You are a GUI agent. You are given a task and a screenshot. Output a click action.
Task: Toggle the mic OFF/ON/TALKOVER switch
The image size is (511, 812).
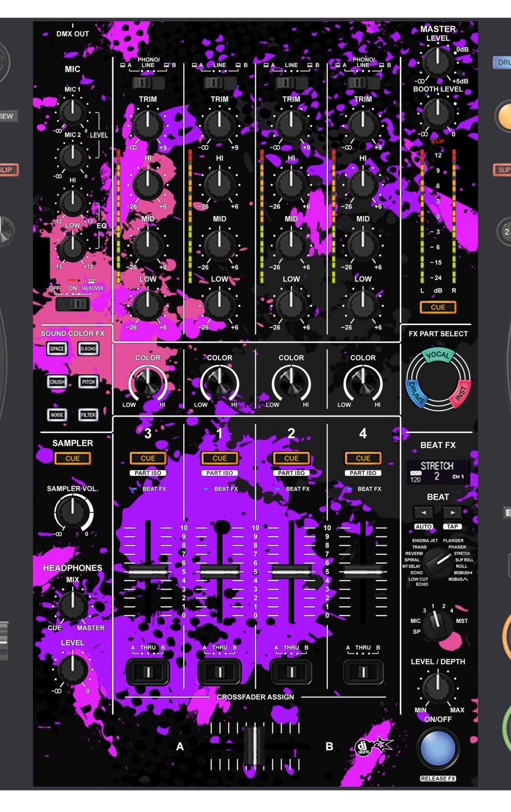click(73, 304)
